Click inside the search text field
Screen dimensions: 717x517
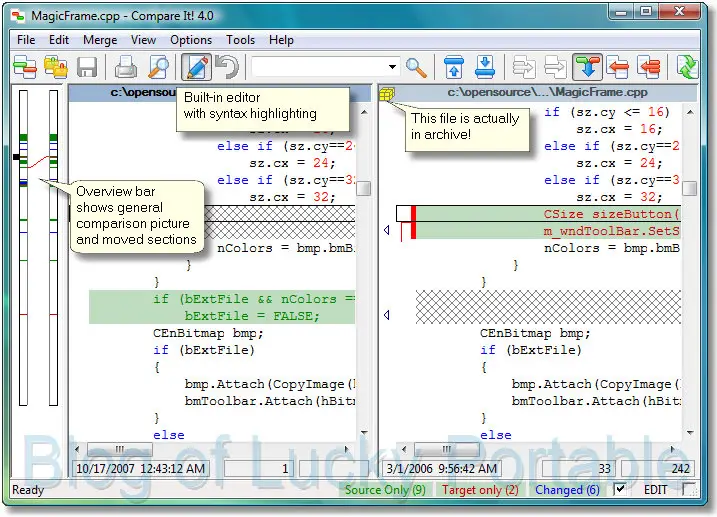pyautogui.click(x=319, y=67)
